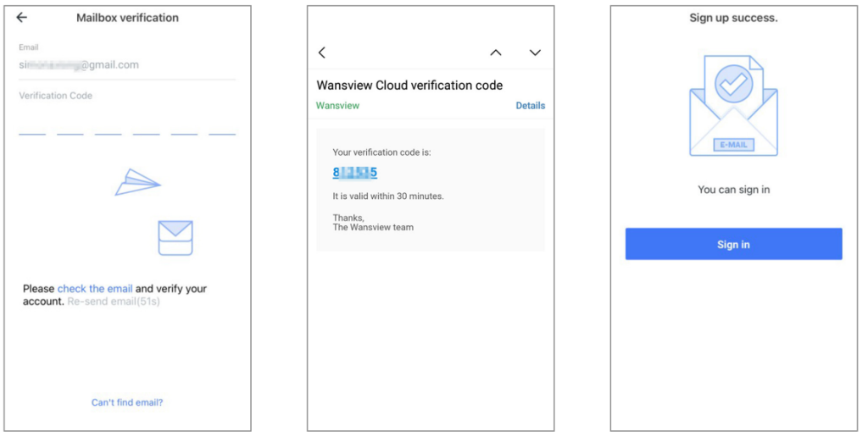Tap the back arrow on Mailbox verification
Screen dimensions: 868x437
(x=22, y=18)
